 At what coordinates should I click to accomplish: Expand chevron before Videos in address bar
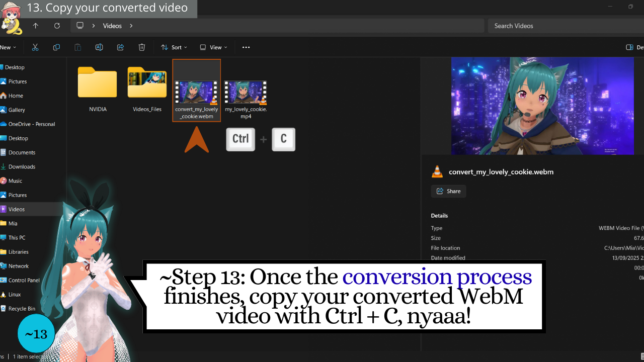point(94,26)
